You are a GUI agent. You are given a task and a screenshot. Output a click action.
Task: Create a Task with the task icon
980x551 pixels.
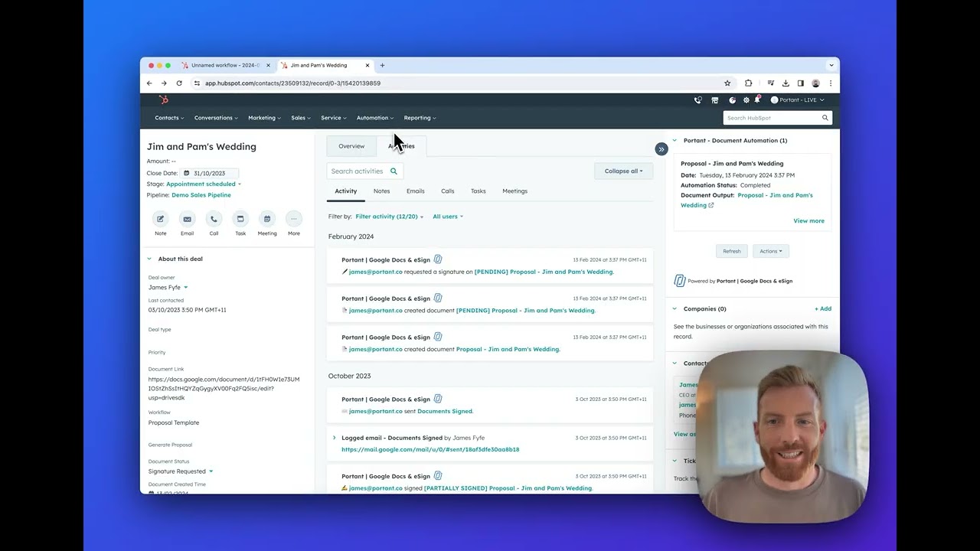pos(240,219)
